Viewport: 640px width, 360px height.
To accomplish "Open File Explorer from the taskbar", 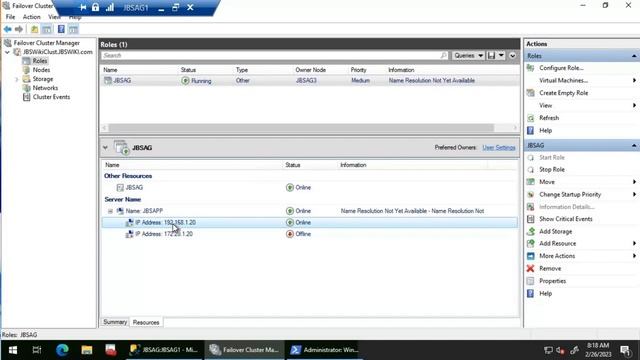I will [x=87, y=350].
